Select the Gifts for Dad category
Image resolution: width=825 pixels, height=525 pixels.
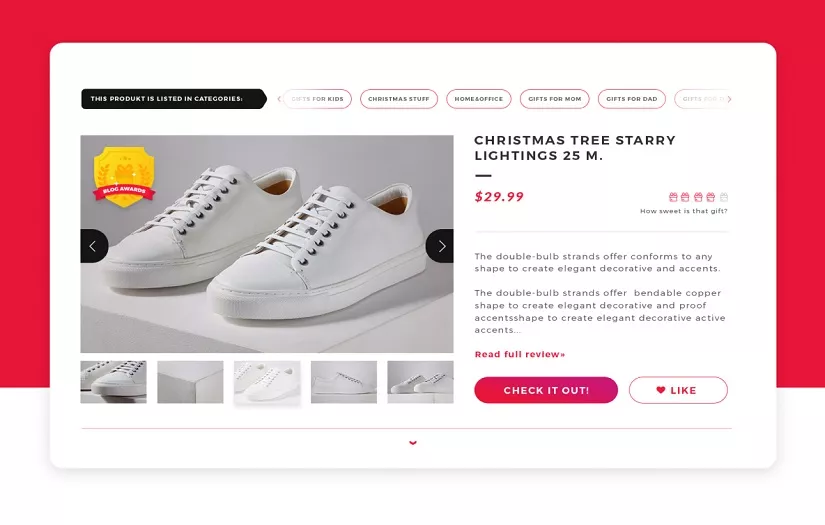click(632, 99)
